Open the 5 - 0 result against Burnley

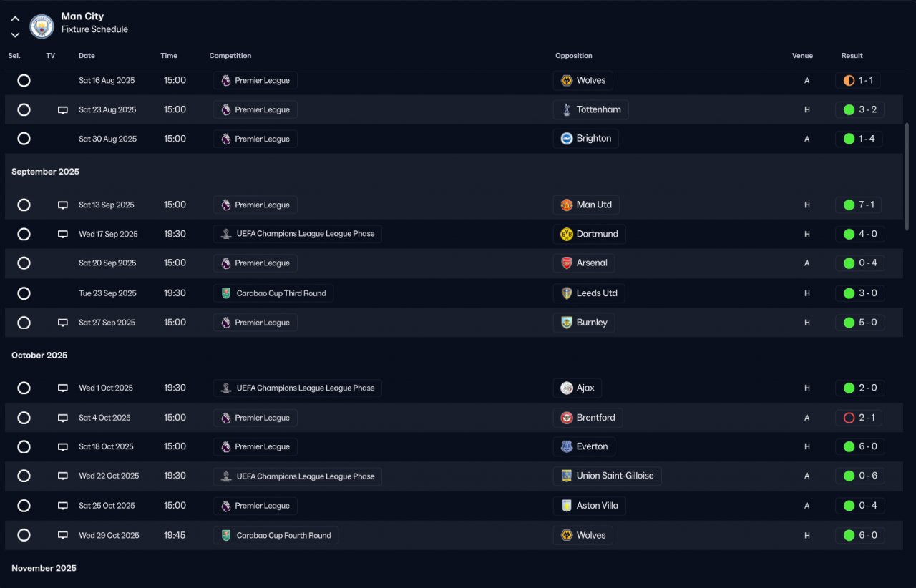(x=860, y=323)
